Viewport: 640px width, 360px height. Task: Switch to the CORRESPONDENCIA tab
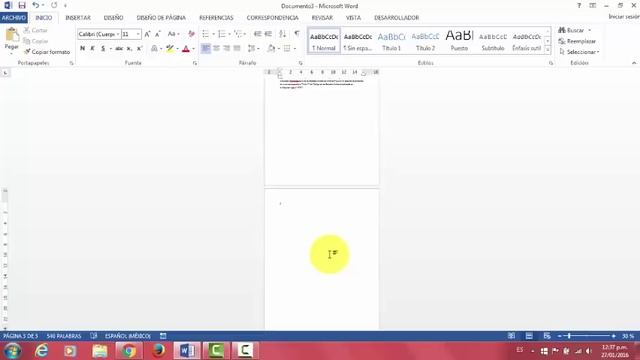(273, 18)
